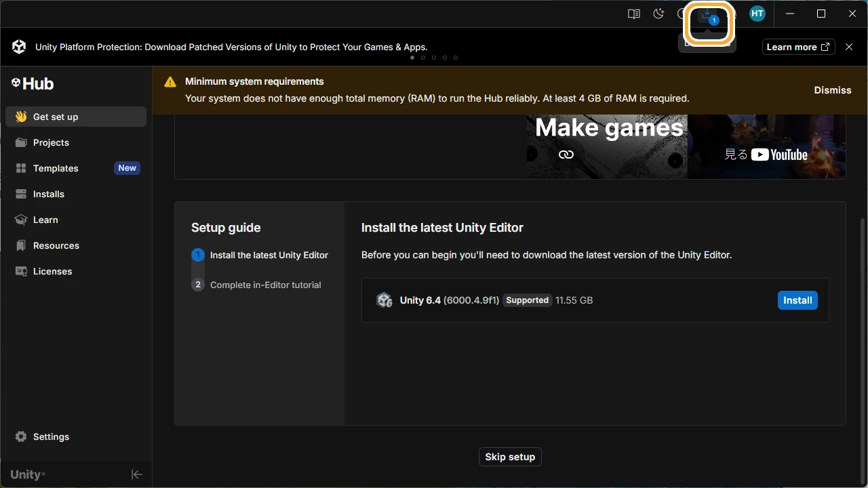The height and width of the screenshot is (488, 868).
Task: Click the chain link icon on the video
Action: click(566, 155)
